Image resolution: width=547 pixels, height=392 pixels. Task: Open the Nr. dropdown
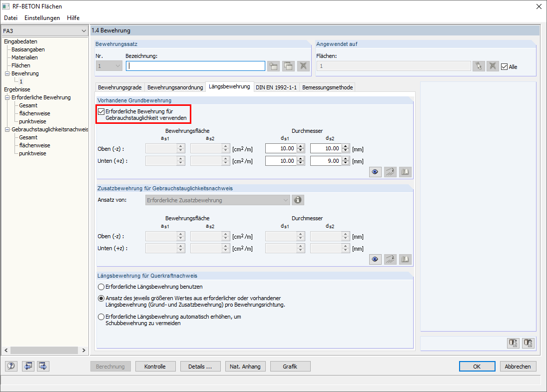tap(117, 66)
